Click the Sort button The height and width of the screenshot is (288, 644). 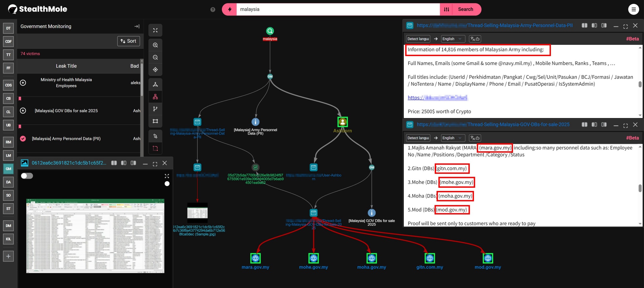coord(128,41)
